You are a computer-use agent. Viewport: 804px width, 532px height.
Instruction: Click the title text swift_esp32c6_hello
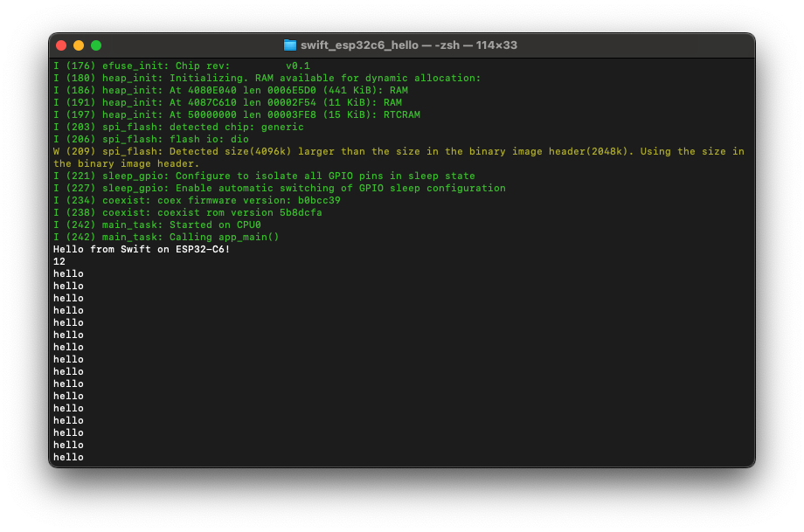tap(357, 45)
